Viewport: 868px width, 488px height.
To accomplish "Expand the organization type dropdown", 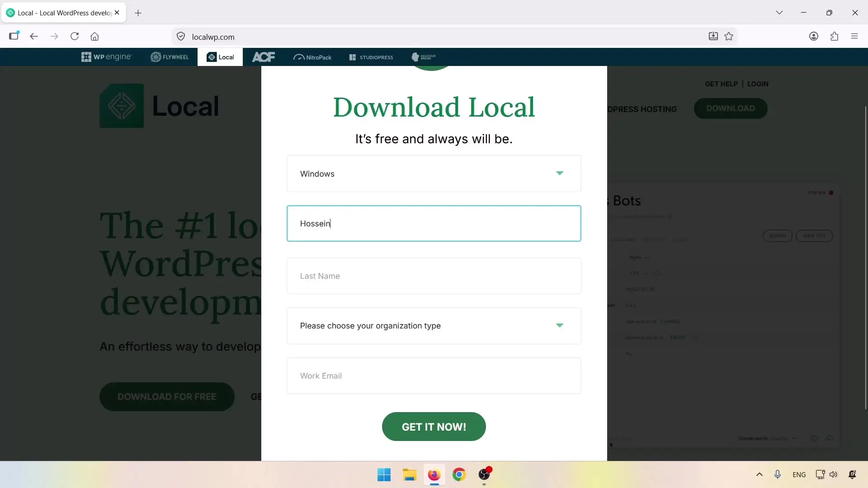I will (x=434, y=325).
